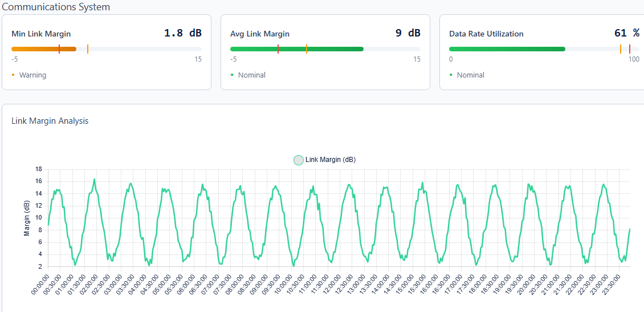Click the Nominal status dot under Avg Link Margin
Image resolution: width=644 pixels, height=312 pixels.
pyautogui.click(x=232, y=75)
